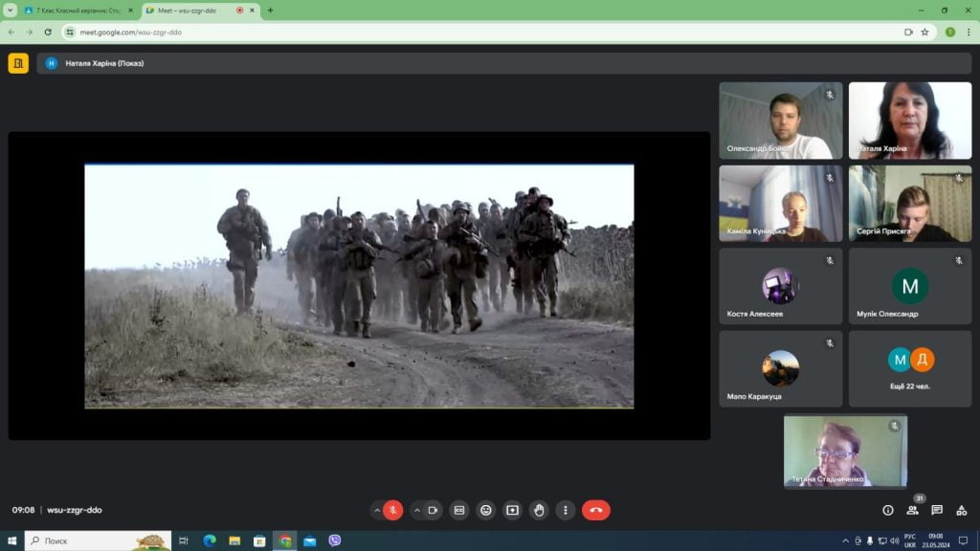Open the activities panel
This screenshot has width=980, height=551.
click(962, 511)
